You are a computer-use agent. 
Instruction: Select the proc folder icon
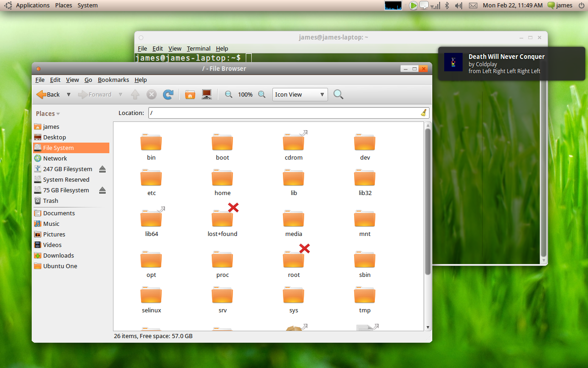[x=222, y=259]
